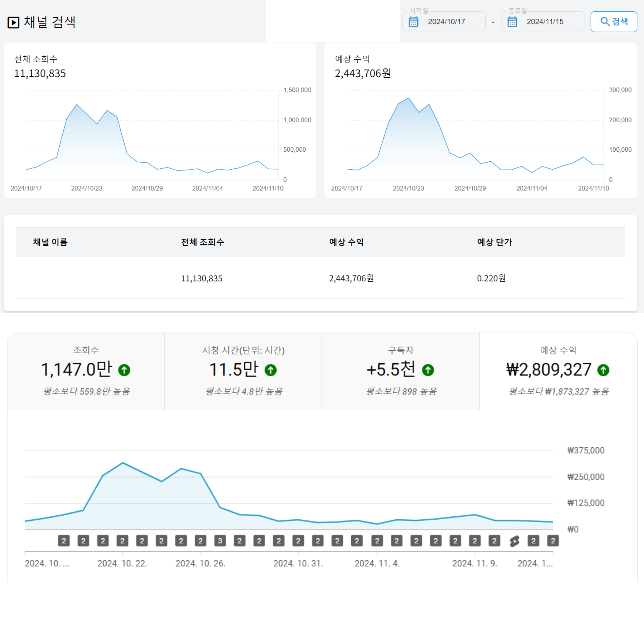This screenshot has height=644, width=644.
Task: Click the 1,000,000 axis label
Action: (297, 120)
